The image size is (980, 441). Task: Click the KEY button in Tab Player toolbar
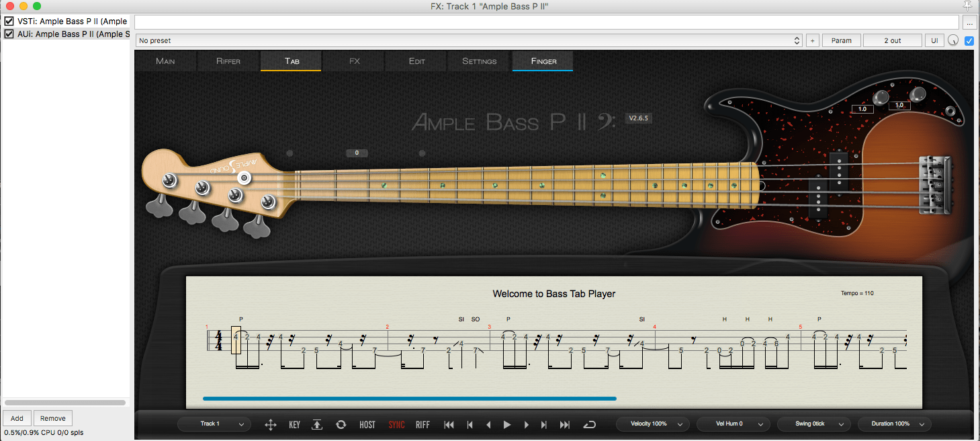[x=294, y=425]
